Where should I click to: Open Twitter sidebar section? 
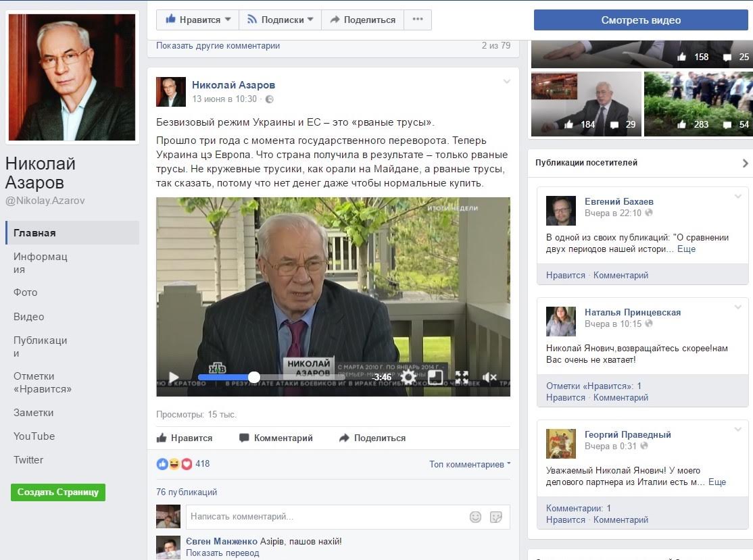[28, 460]
